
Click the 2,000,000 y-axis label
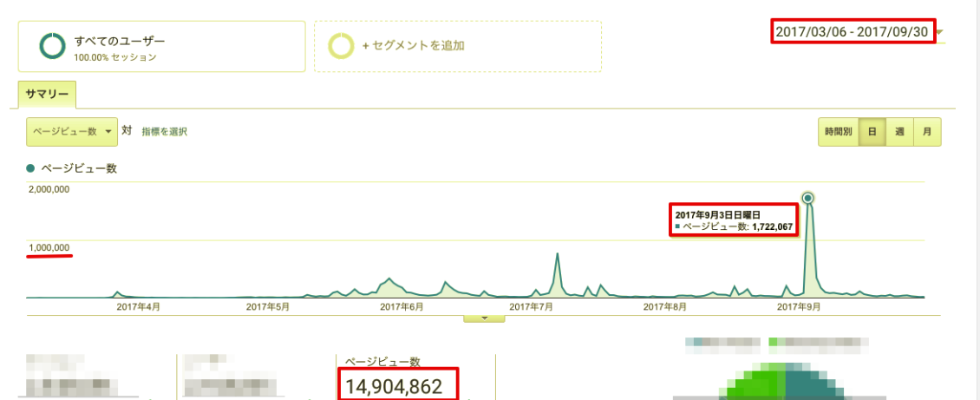click(49, 189)
